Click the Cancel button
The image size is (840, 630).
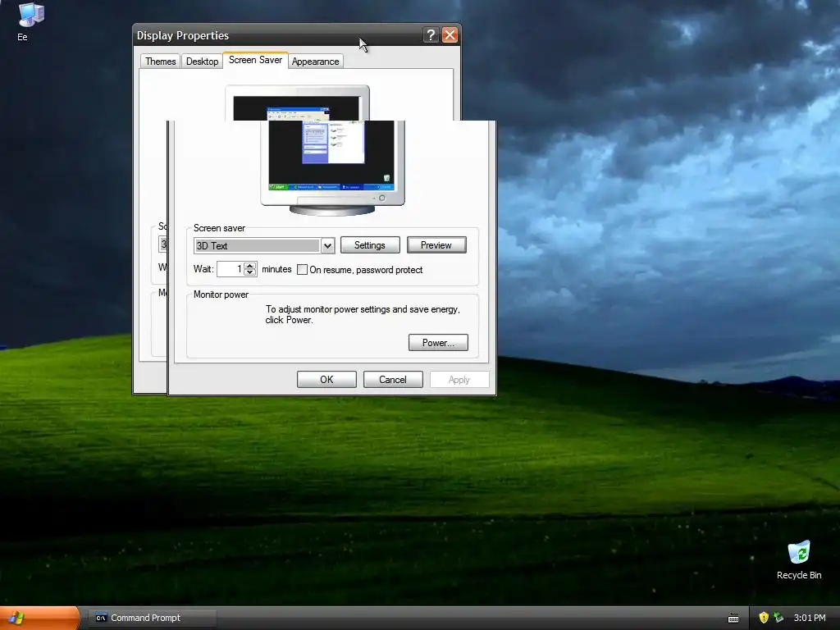393,380
